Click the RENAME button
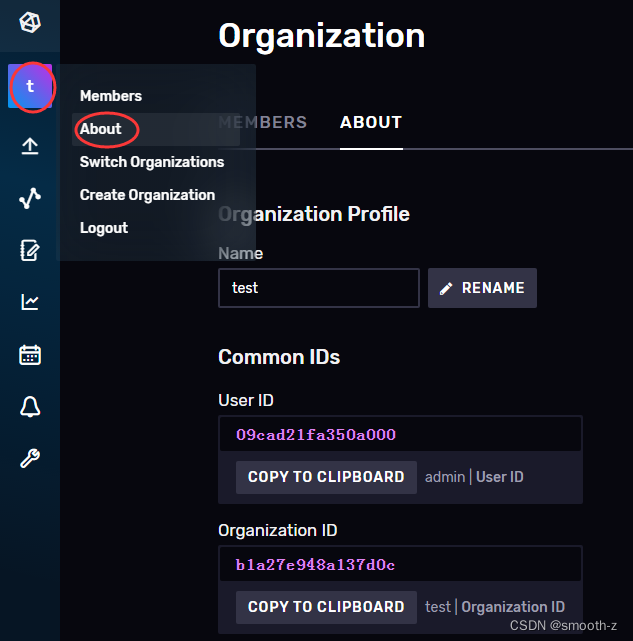 pyautogui.click(x=483, y=288)
